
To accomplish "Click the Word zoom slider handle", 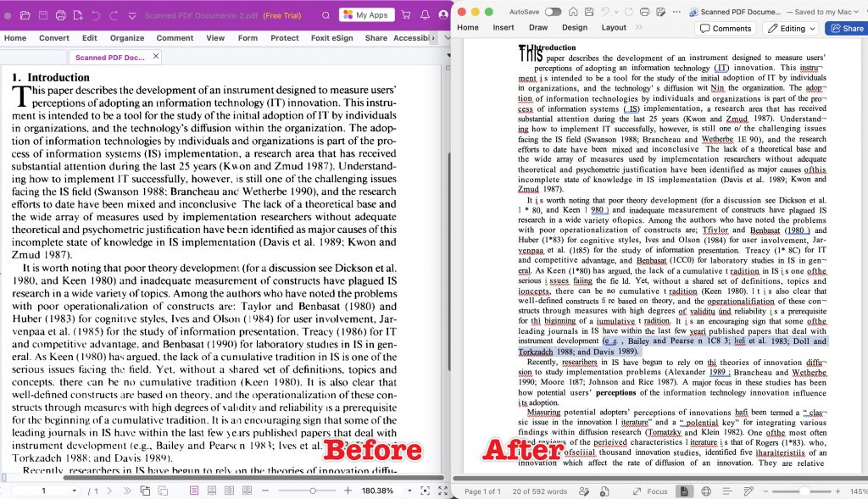I will (804, 491).
